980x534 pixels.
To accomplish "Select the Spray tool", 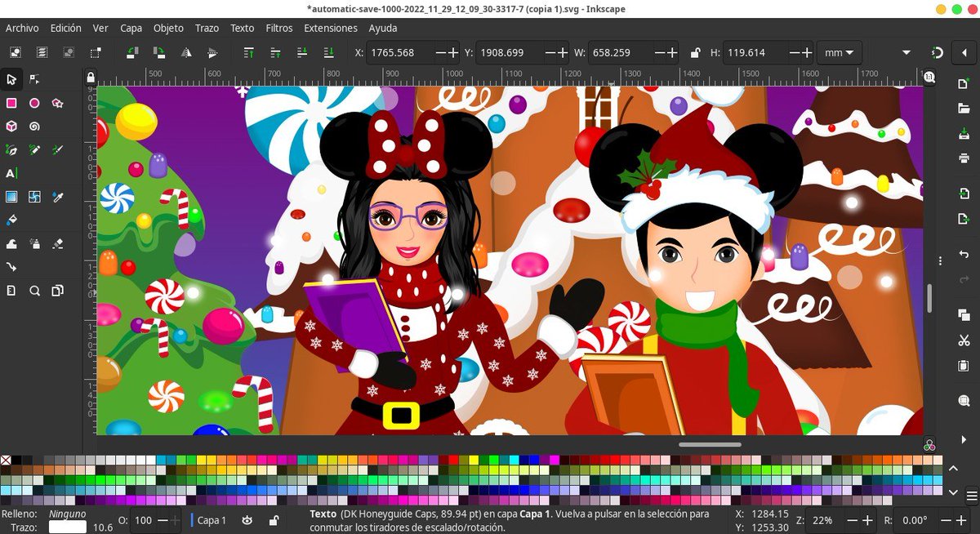I will (x=34, y=243).
